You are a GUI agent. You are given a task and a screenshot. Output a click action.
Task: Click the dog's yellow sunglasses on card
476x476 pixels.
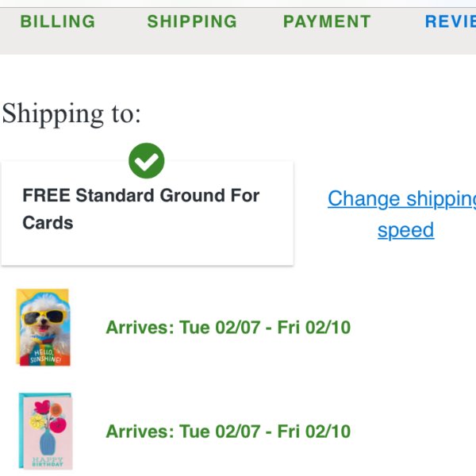point(44,317)
